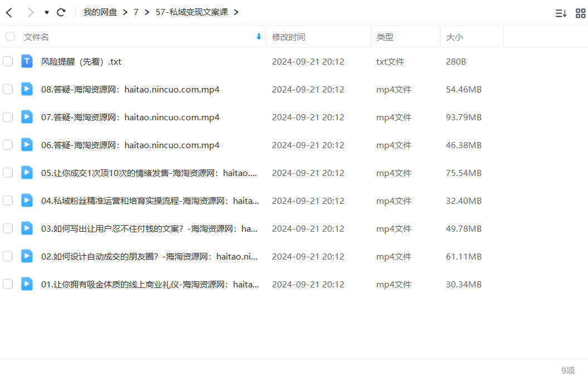The width and height of the screenshot is (588, 381).
Task: Open 08.答疑-海淘资源网 file name
Action: click(x=130, y=90)
